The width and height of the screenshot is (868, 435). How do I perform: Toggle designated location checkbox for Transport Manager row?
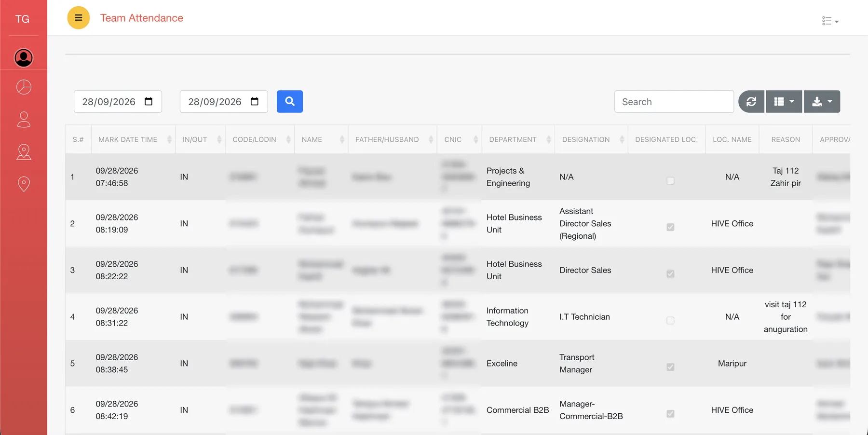(670, 367)
